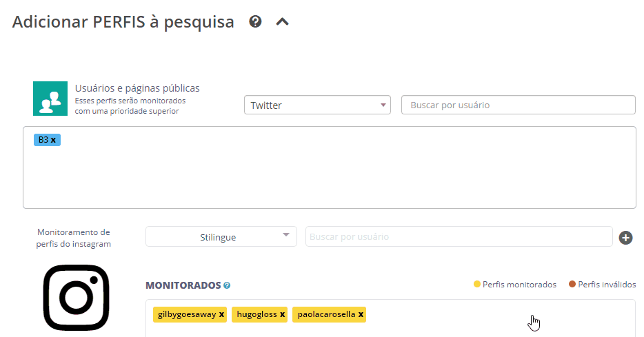Remove the hugogloss tag
The image size is (644, 337).
pyautogui.click(x=282, y=314)
